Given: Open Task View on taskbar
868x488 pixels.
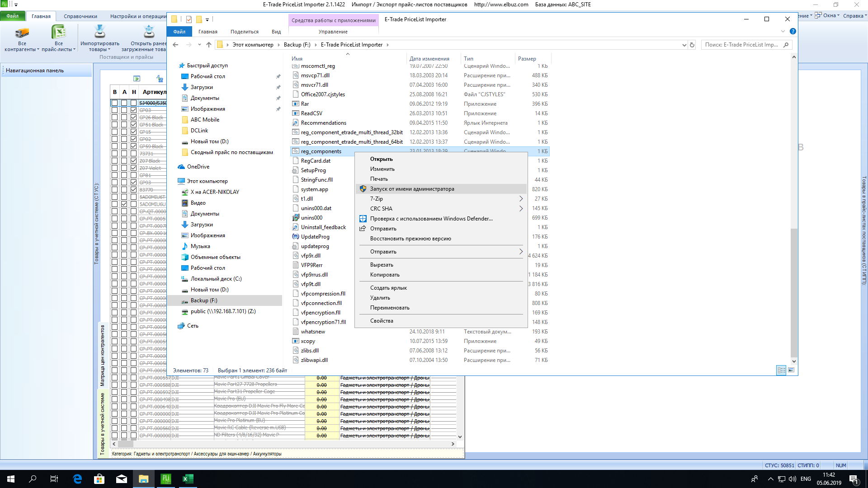Looking at the screenshot, I should click(54, 479).
